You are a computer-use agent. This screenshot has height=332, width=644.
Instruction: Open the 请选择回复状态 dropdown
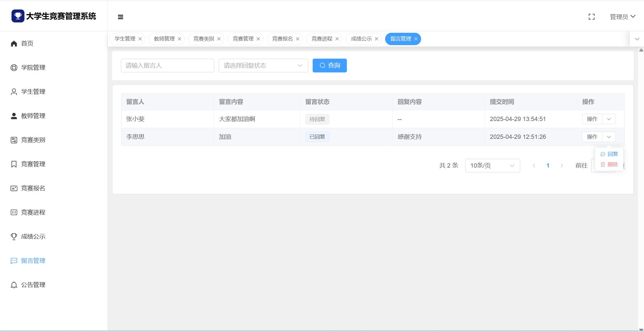[x=263, y=66]
